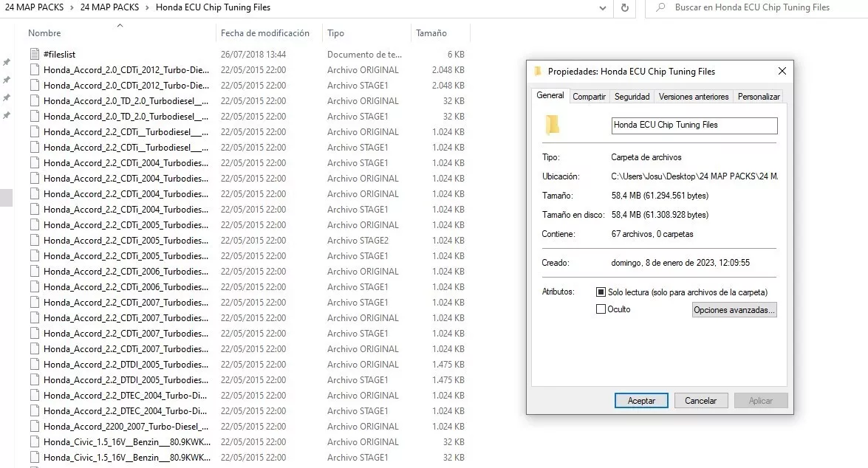The width and height of the screenshot is (868, 468).
Task: Click file icon of Honda_Accord_2.2_CDTi_2005 STAGE2 row
Action: click(34, 240)
